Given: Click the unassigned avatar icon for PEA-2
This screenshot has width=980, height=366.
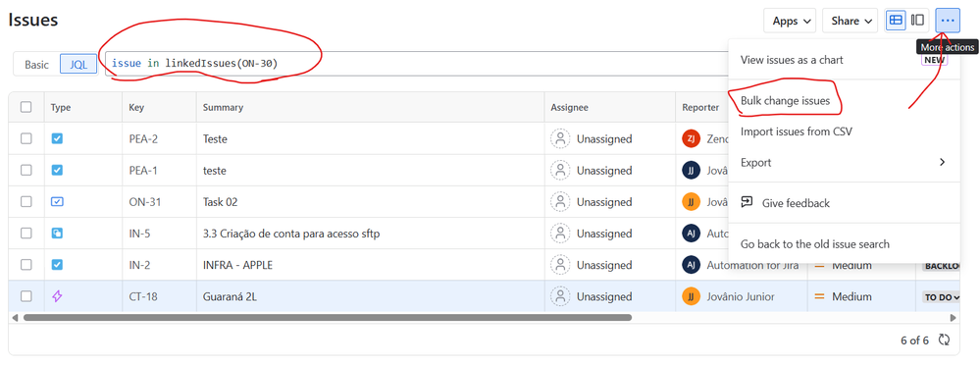Looking at the screenshot, I should coord(560,139).
